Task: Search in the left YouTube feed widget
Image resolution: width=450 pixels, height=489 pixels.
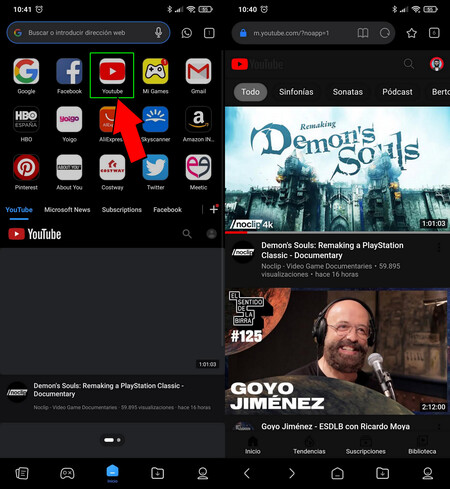Action: pyautogui.click(x=187, y=234)
